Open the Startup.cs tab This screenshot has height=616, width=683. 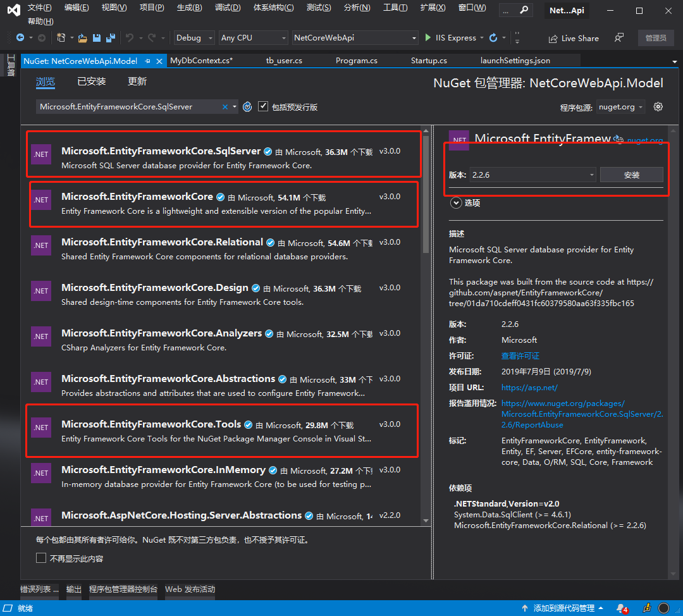click(x=429, y=61)
